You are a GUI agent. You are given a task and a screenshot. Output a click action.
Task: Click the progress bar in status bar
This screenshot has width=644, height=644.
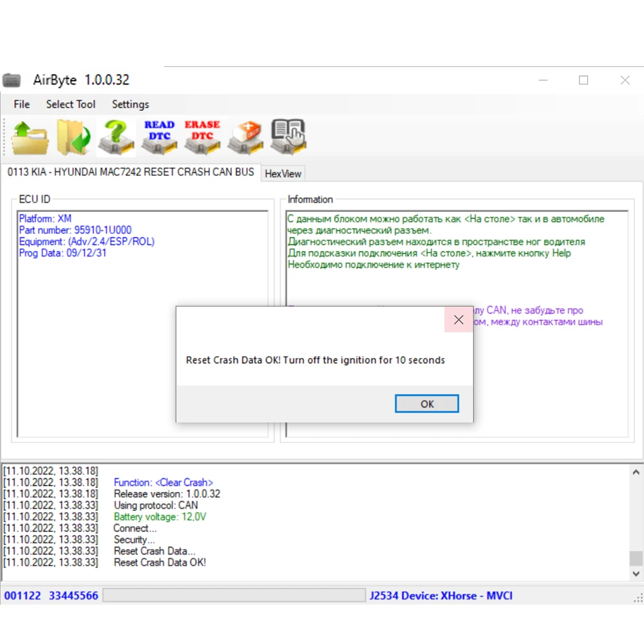(x=234, y=595)
